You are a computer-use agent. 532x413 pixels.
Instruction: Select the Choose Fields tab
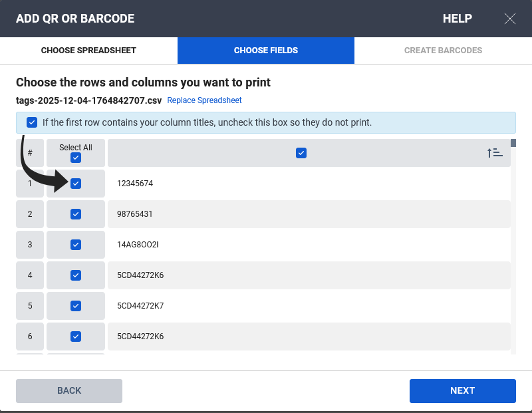click(265, 51)
